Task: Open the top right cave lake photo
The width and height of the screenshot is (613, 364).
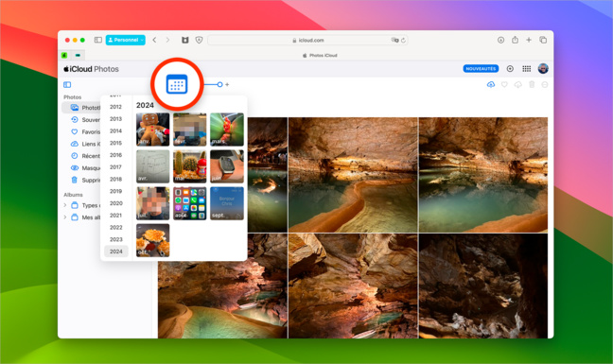Action: click(x=483, y=175)
